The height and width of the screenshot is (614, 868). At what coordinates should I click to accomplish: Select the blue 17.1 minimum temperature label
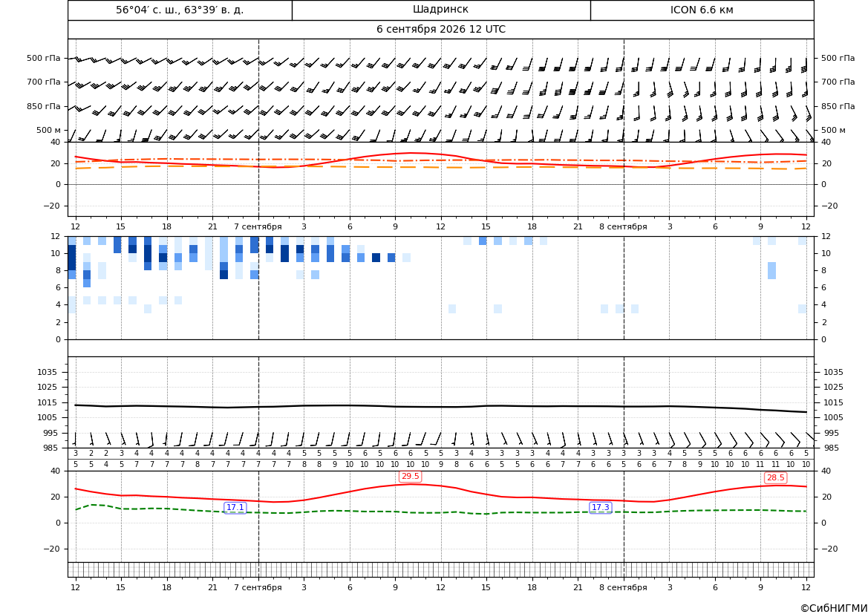[x=235, y=507]
